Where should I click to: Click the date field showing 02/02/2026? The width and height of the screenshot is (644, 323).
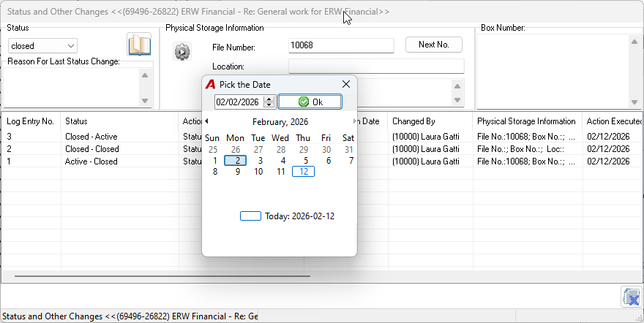click(x=239, y=102)
